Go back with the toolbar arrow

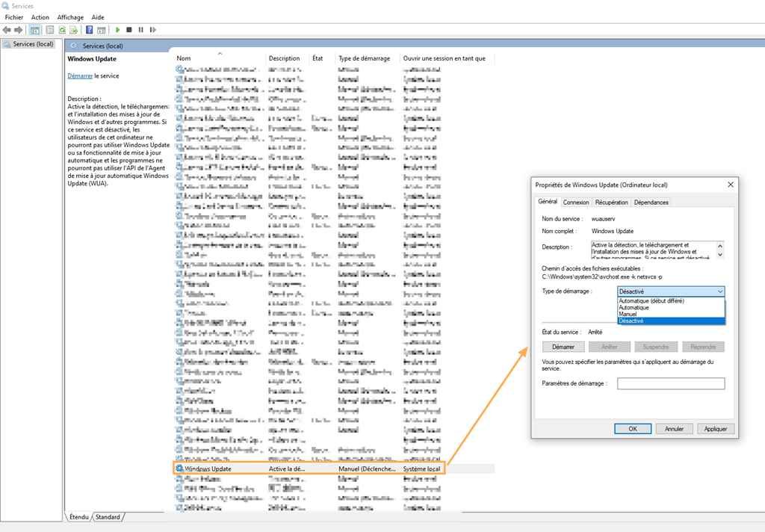(7, 30)
